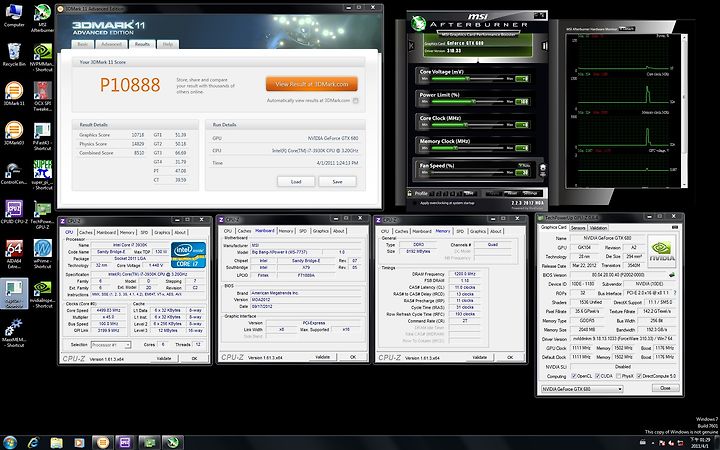Open Validation tab in GPU-Z
Viewport: 720px width, 450px height.
click(x=598, y=228)
